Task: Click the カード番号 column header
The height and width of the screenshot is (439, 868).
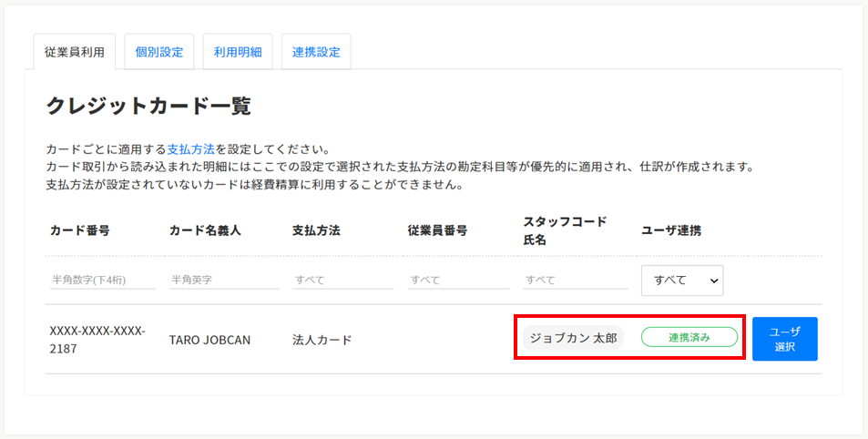Action: tap(80, 230)
